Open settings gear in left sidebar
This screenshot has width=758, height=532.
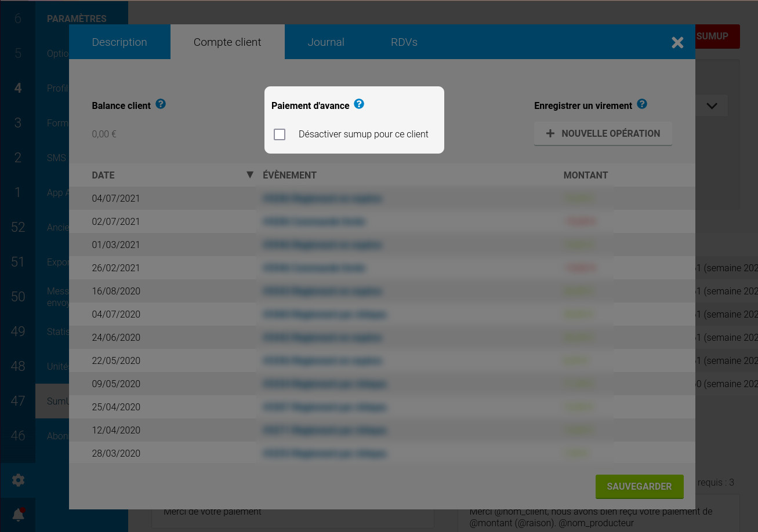pyautogui.click(x=18, y=480)
